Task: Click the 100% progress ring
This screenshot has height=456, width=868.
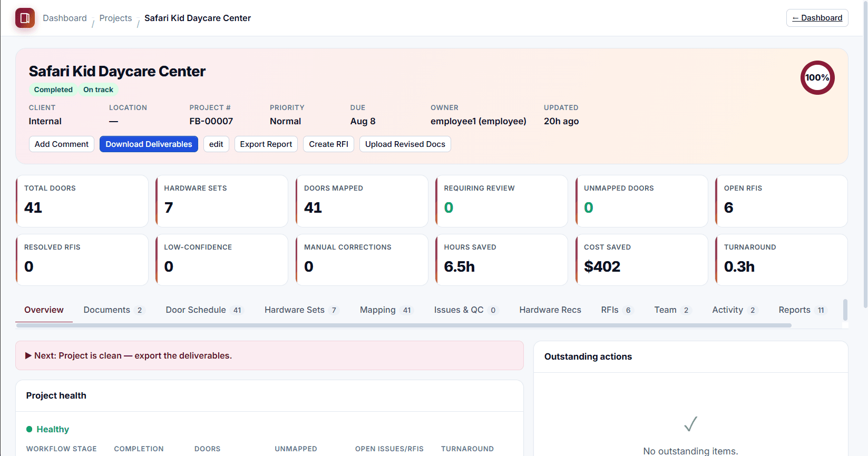Action: [x=817, y=77]
